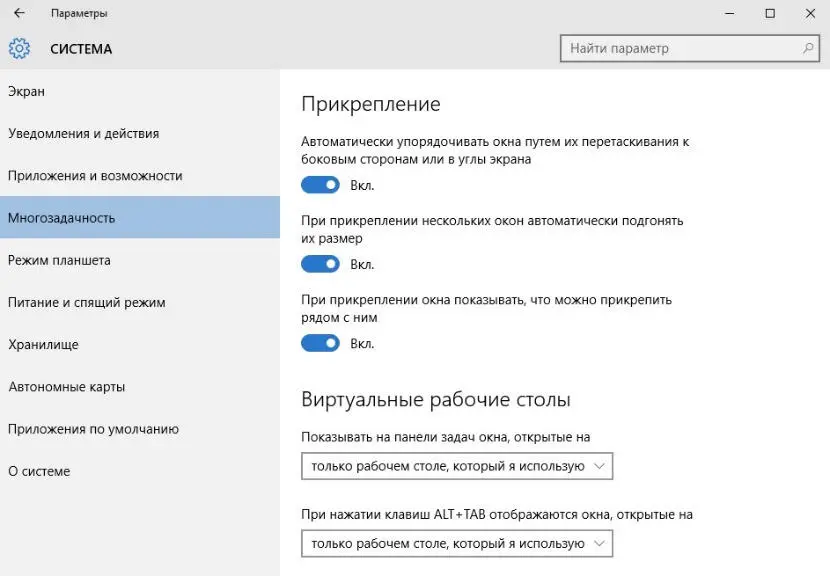Click the back arrow icon
Screen dimensions: 830x576
click(x=19, y=13)
